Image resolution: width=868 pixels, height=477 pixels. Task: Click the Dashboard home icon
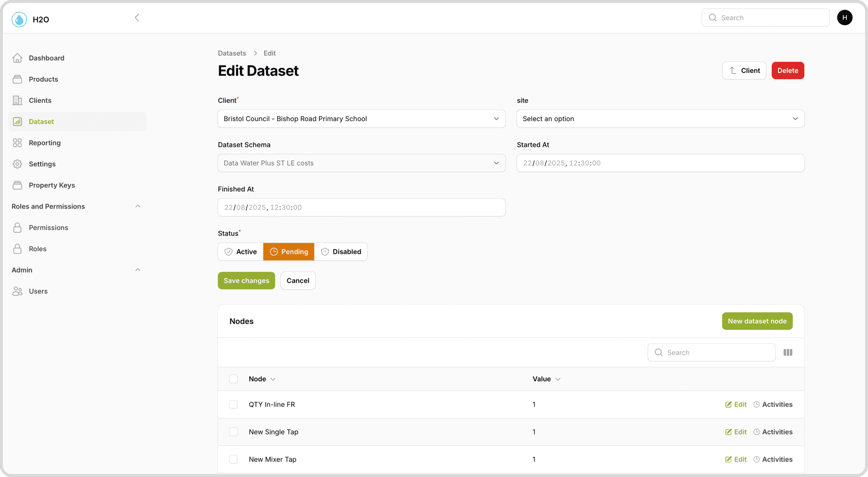(x=18, y=58)
